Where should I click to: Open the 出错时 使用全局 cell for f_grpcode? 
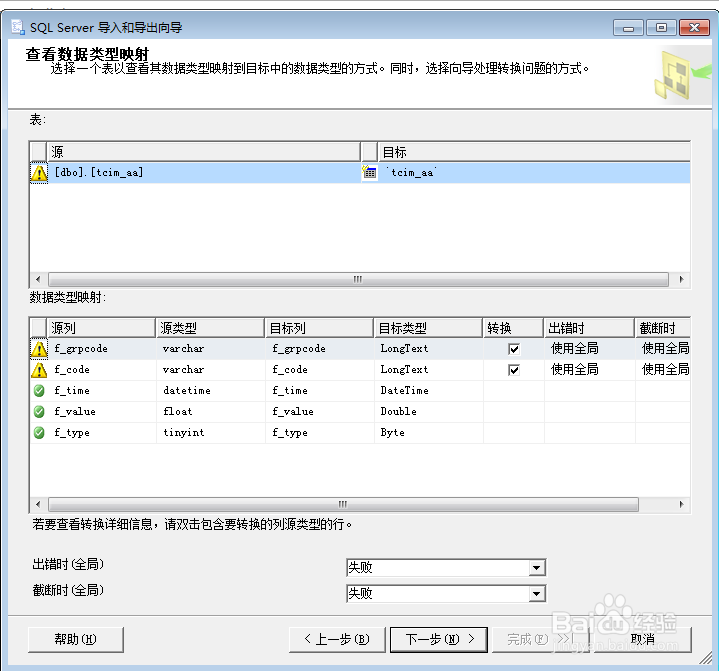(590, 349)
